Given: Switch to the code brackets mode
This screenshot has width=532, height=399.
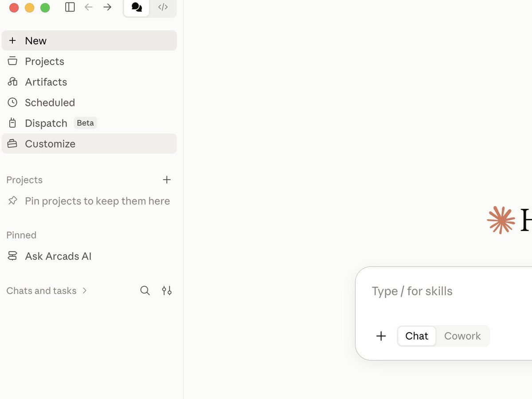Looking at the screenshot, I should click(x=163, y=7).
